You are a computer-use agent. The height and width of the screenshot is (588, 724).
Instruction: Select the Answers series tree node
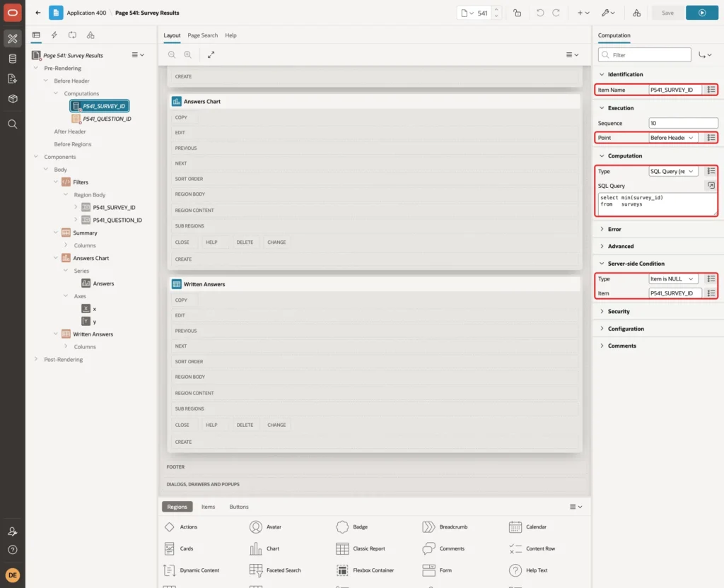pyautogui.click(x=103, y=283)
